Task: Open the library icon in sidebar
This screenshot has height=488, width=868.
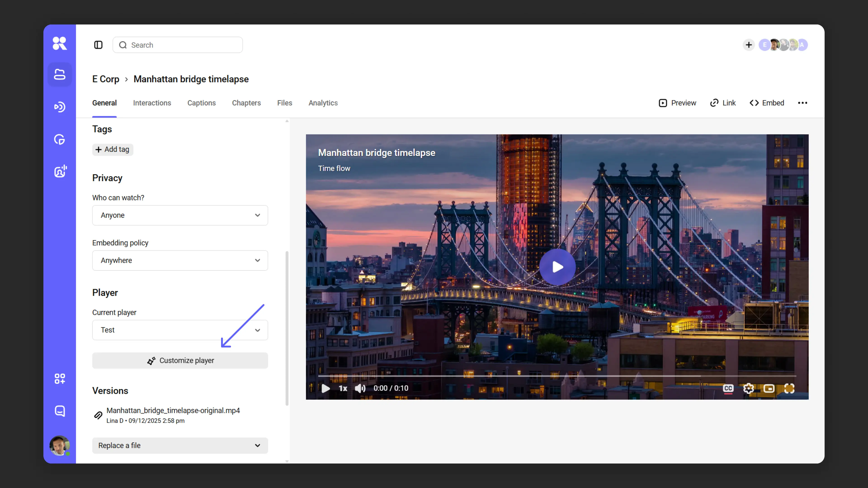Action: [x=60, y=74]
